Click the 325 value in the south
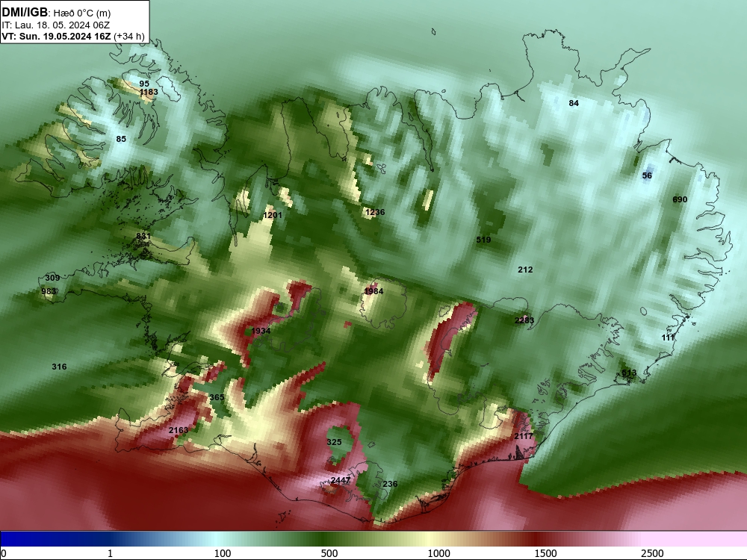The height and width of the screenshot is (560, 747). (334, 442)
